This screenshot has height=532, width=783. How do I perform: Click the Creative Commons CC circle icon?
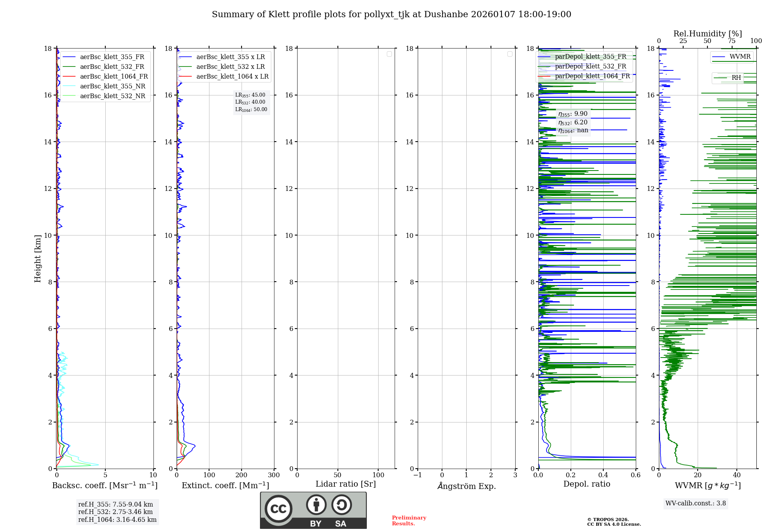(x=278, y=509)
